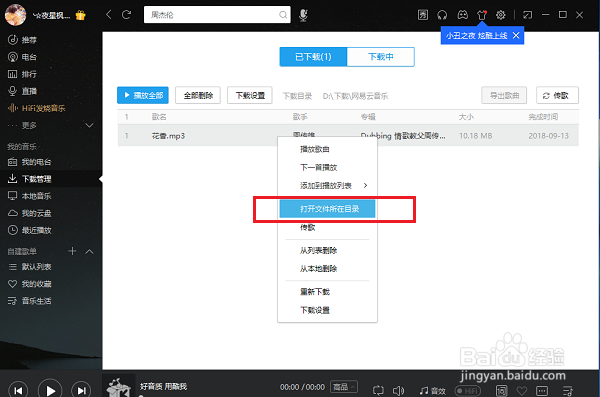Collapse the 自建歌单 section

click(x=89, y=252)
